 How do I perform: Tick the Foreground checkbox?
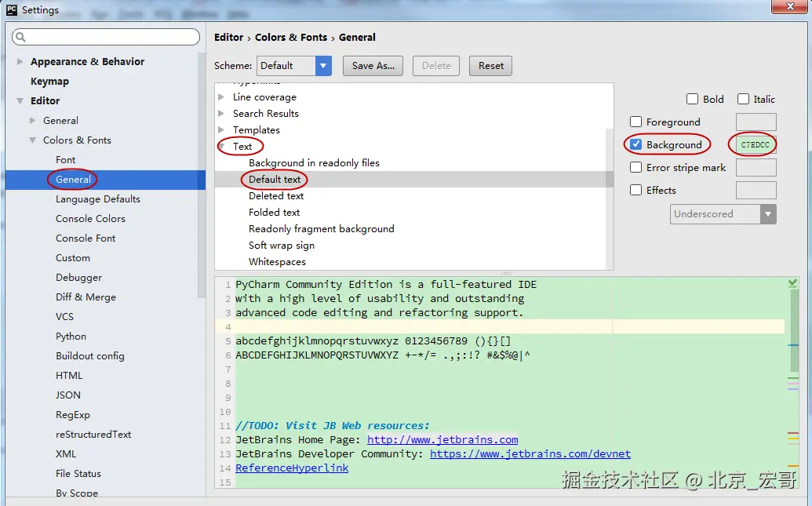point(635,122)
